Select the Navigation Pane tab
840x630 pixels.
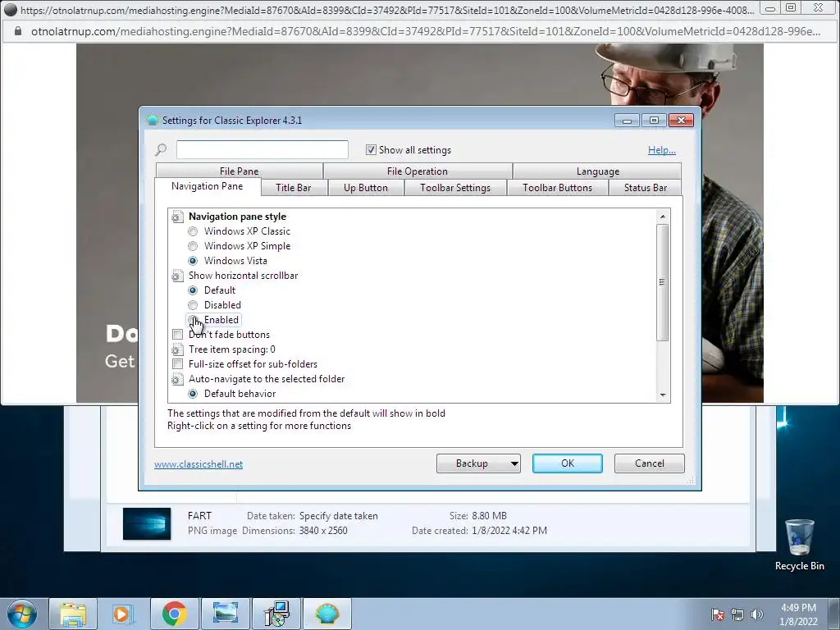coord(208,186)
